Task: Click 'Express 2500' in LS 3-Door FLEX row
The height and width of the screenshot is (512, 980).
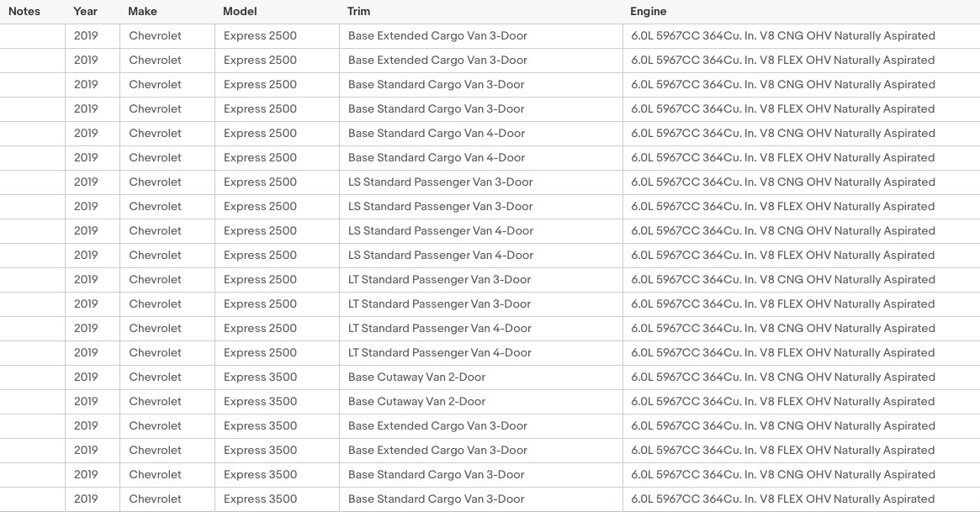Action: pos(260,206)
